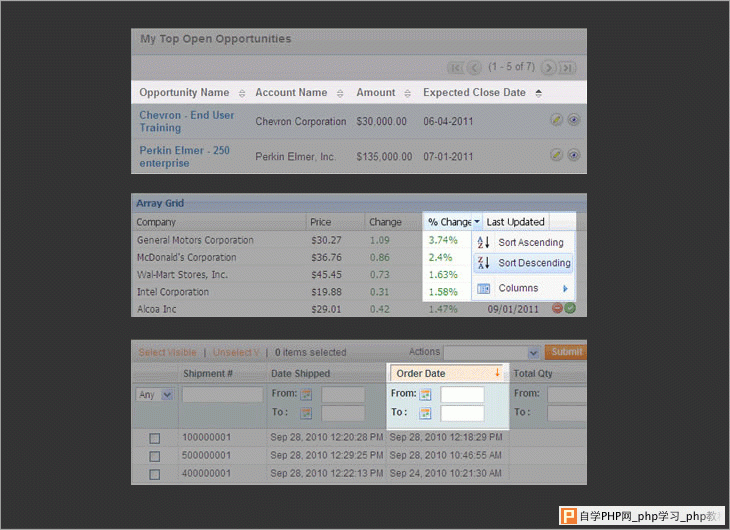
Task: Open Perkin Elmer - 250 enterprise link
Action: click(184, 156)
